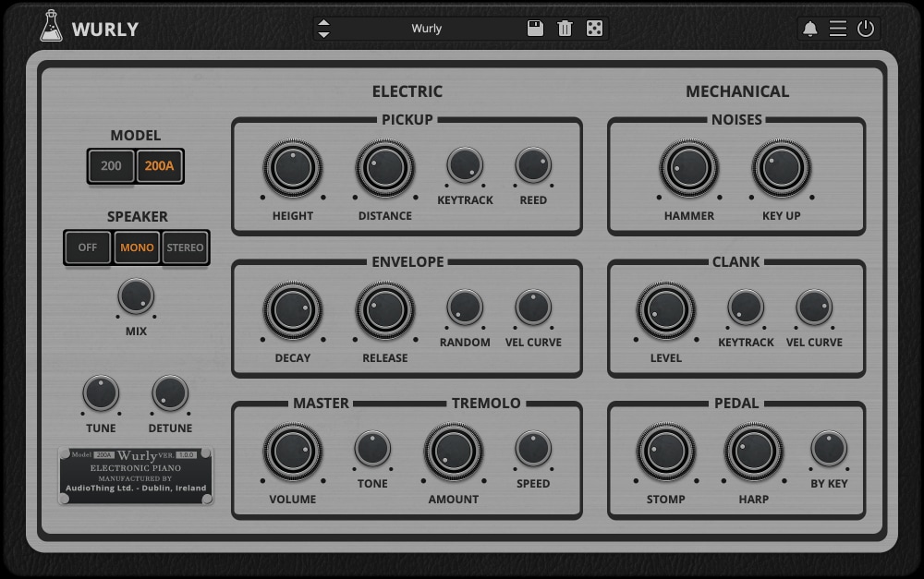
Task: Click the DETUNE knob
Action: click(170, 392)
